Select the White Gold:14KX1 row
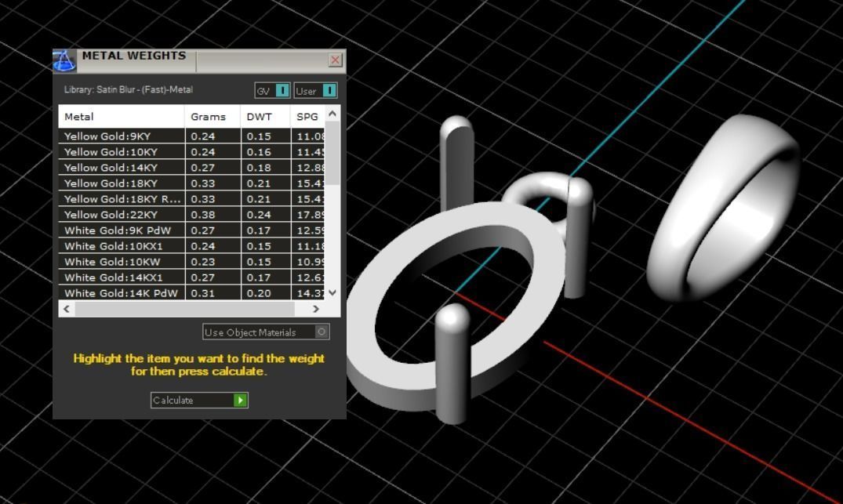This screenshot has width=843, height=504. [x=191, y=277]
